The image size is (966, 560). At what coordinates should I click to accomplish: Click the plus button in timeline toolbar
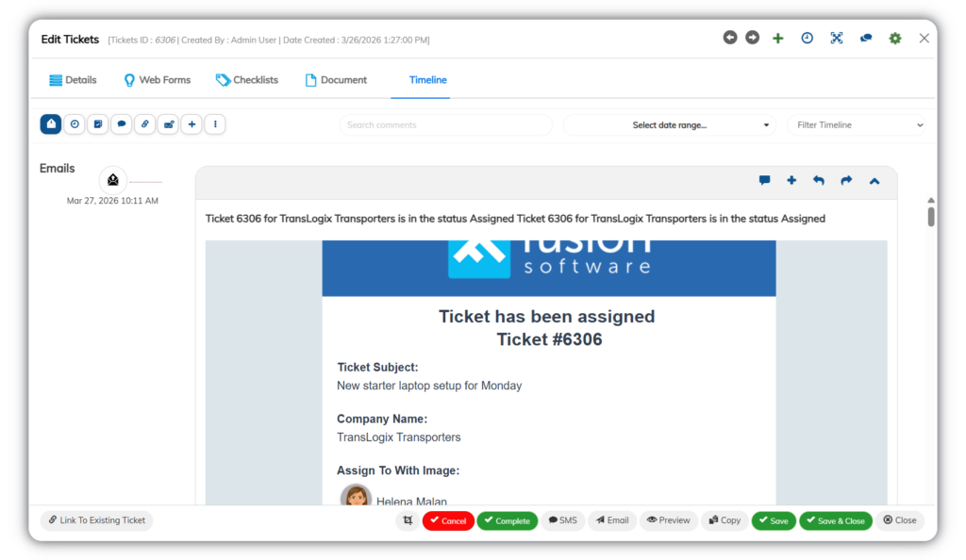point(192,124)
